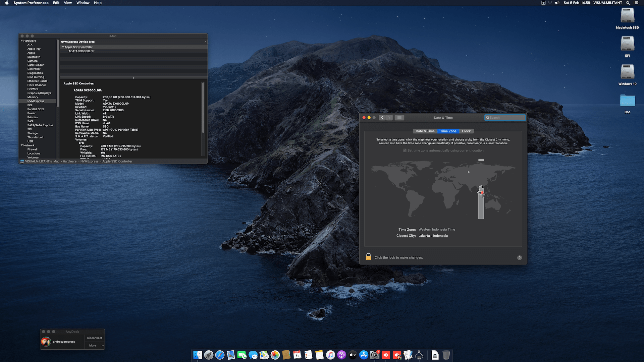Image resolution: width=644 pixels, height=362 pixels.
Task: Collapse the Network tree section
Action: [22, 145]
